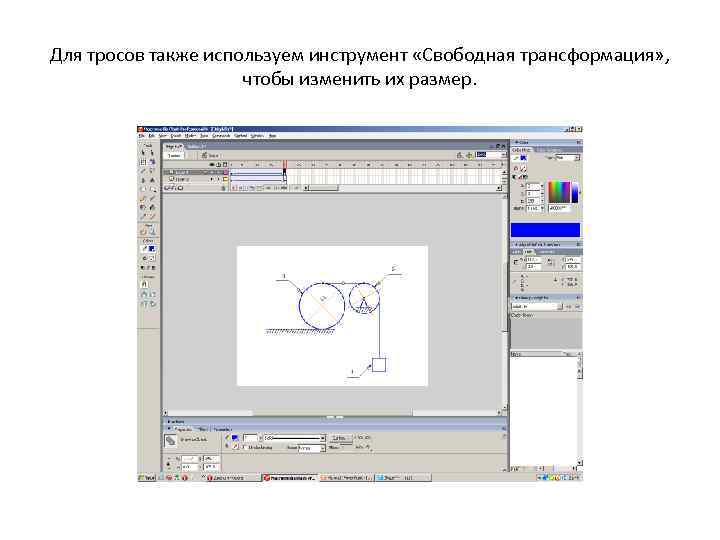
Task: Select the Eyedropper tool
Action: tap(144, 216)
